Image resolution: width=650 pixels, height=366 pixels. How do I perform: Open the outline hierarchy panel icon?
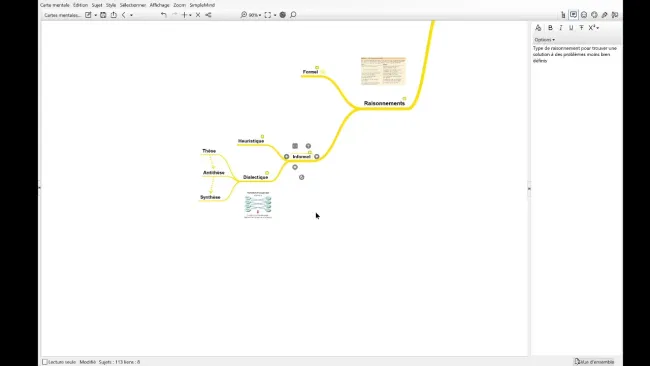click(x=563, y=15)
